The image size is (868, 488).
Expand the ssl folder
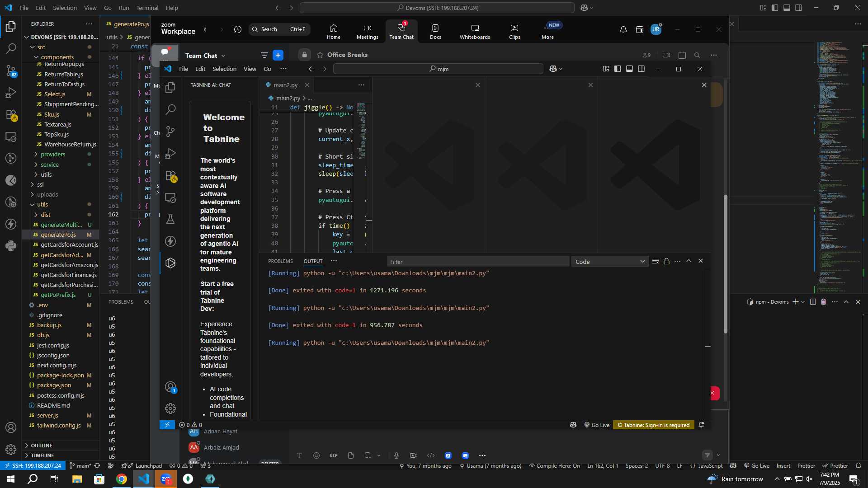click(40, 184)
